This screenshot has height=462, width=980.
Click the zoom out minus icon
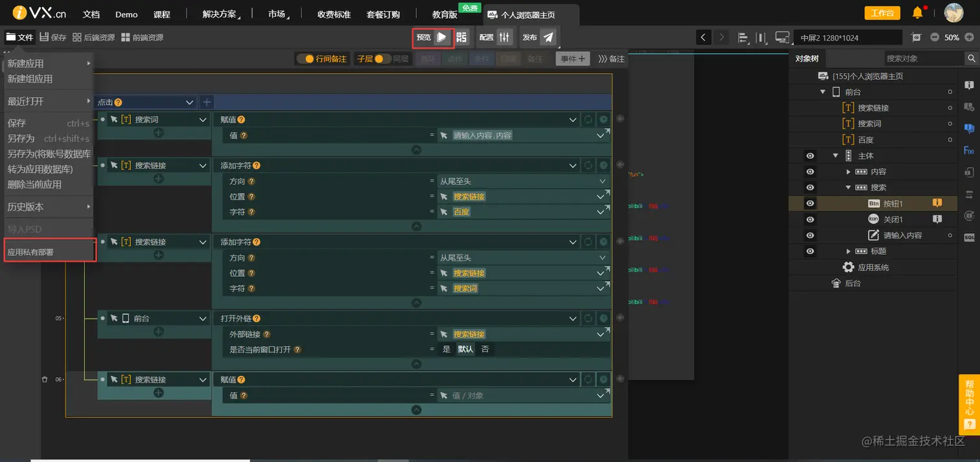[x=935, y=38]
